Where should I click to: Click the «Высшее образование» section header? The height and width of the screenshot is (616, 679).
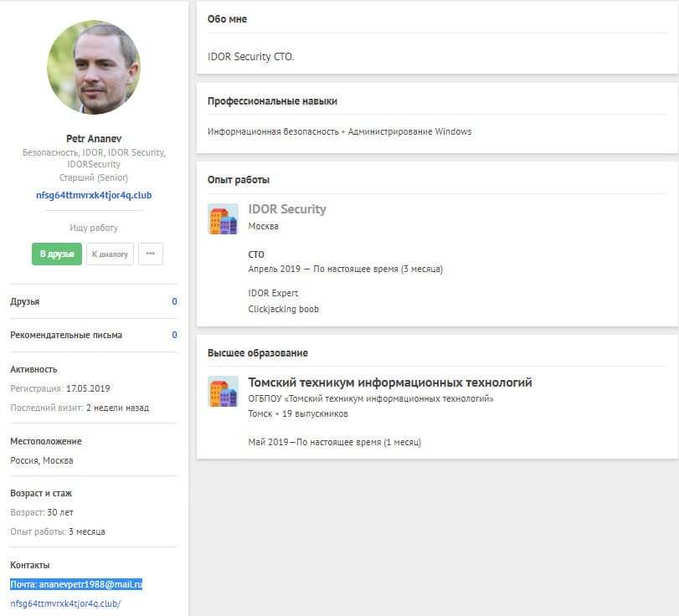point(258,353)
